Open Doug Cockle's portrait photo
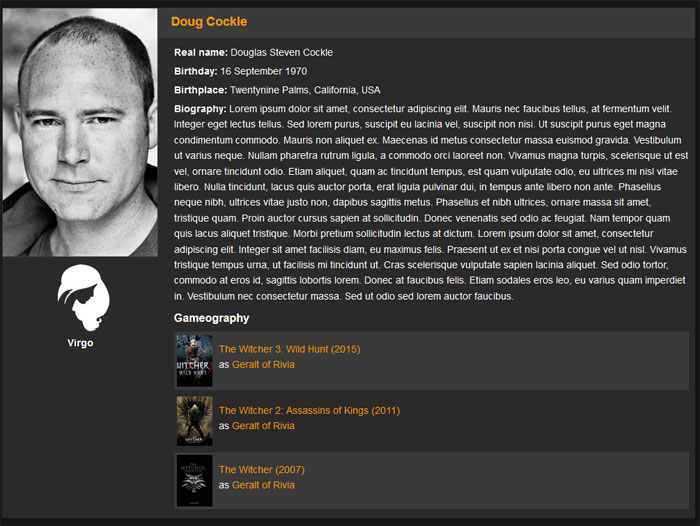The width and height of the screenshot is (700, 526). point(80,132)
